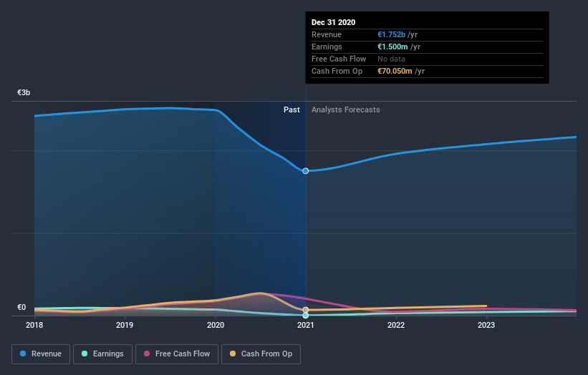Image resolution: width=588 pixels, height=375 pixels.
Task: Click the €70.050m cash from op value
Action: 395,71
